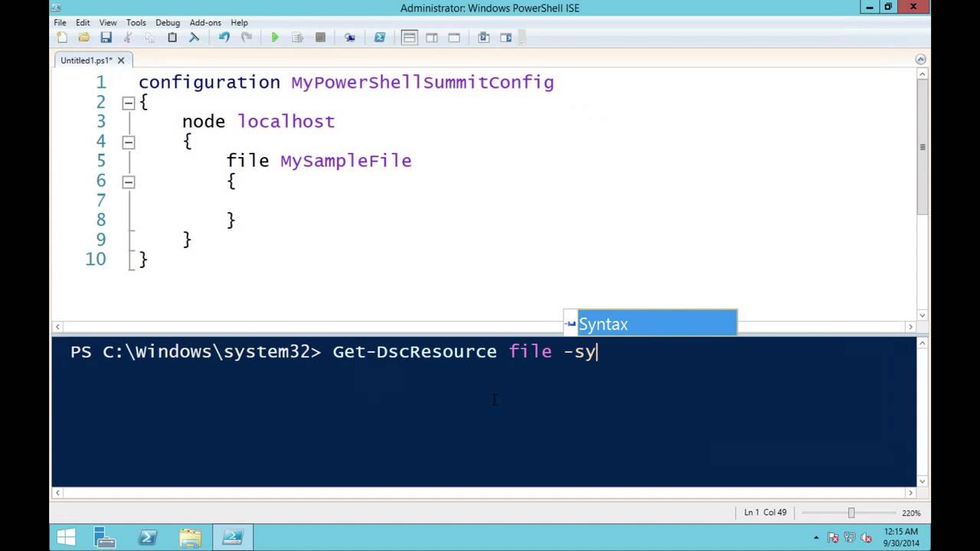Click script pane vertical scrollbar up arrow

(923, 74)
